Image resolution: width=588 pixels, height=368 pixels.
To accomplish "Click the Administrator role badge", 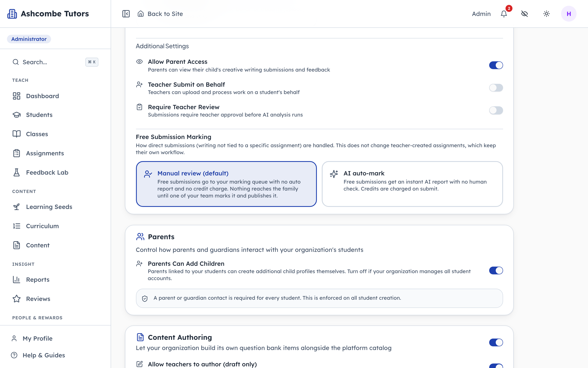I will click(x=29, y=39).
